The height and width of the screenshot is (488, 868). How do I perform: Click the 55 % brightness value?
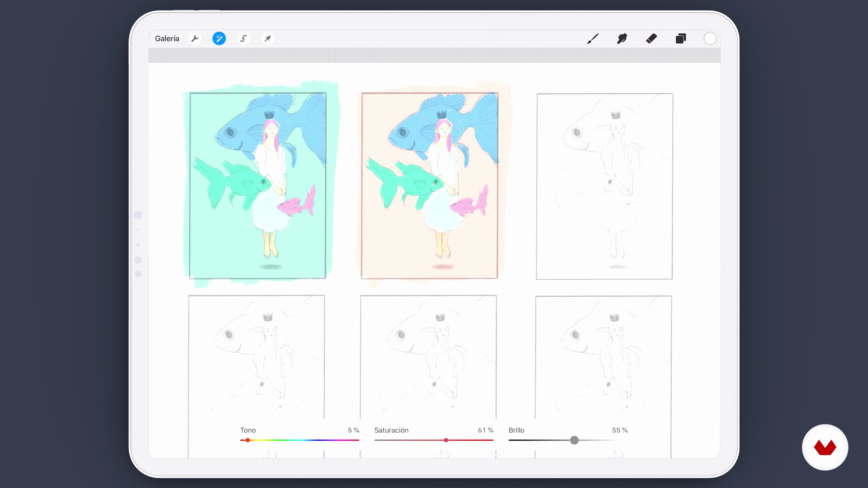coord(620,430)
